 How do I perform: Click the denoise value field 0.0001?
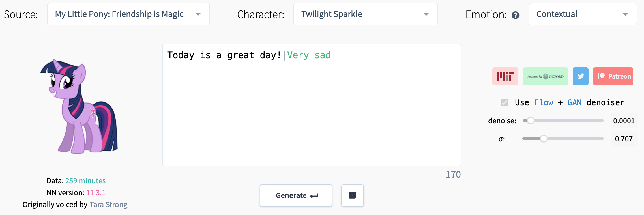tap(624, 121)
